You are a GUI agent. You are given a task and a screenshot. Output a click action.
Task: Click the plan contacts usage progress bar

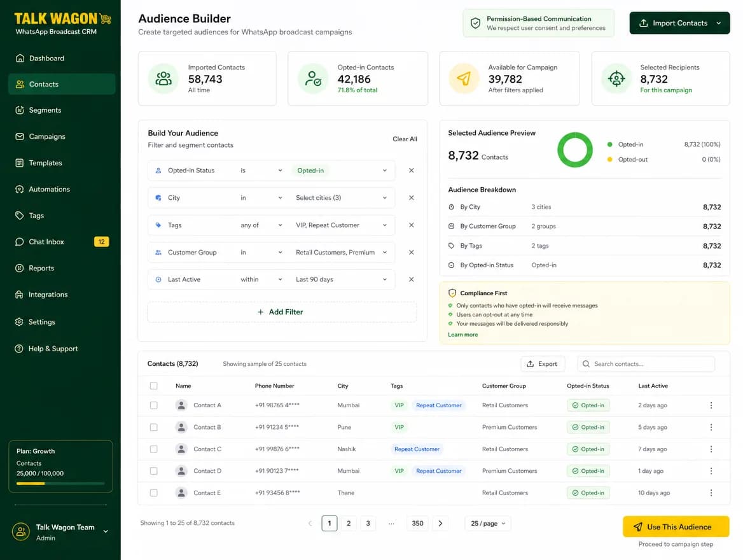pyautogui.click(x=60, y=484)
